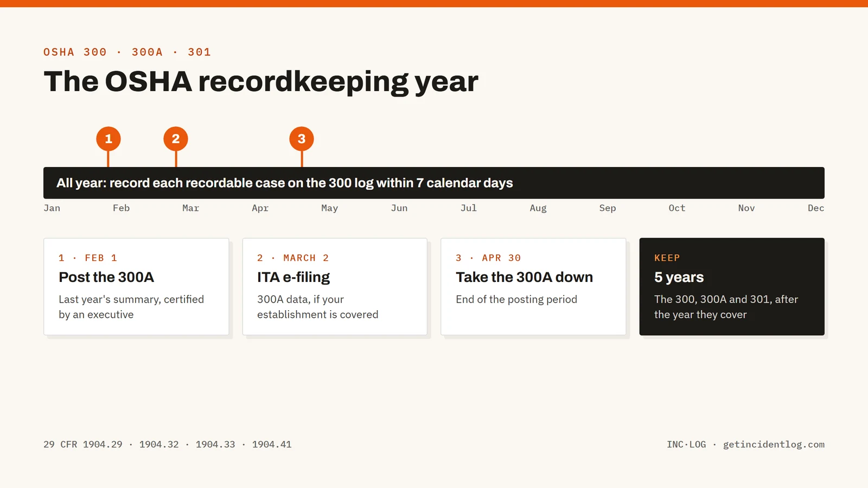Click '300A data, if your establishment is covered'

[x=318, y=307]
